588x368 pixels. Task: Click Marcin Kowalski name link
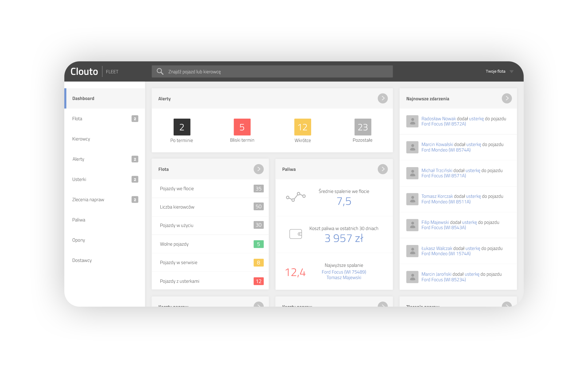(x=437, y=144)
